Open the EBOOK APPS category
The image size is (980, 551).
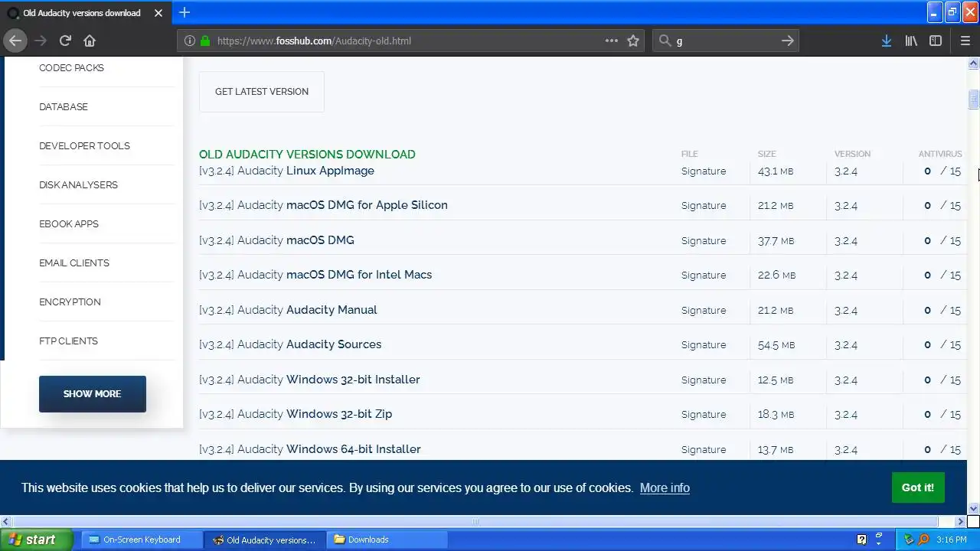(69, 224)
